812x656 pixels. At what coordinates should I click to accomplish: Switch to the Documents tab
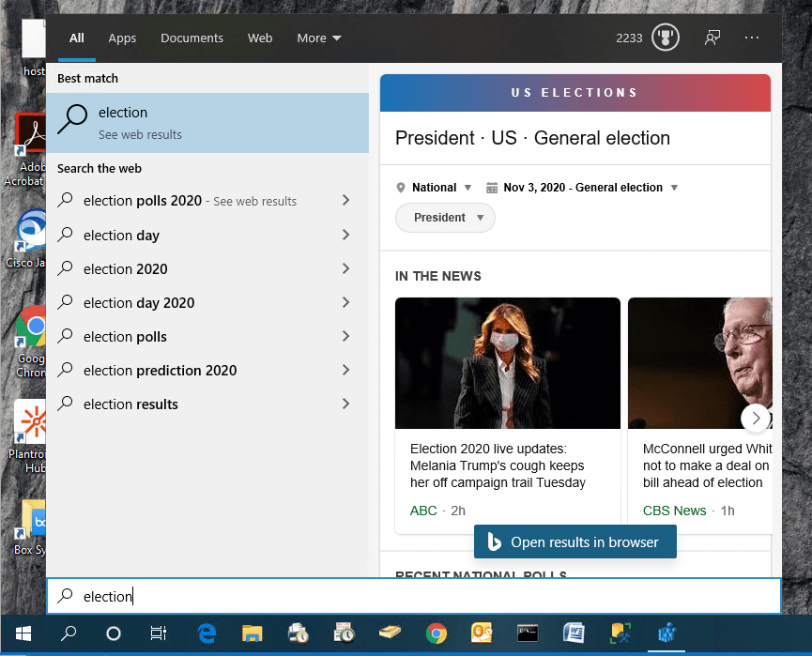[192, 38]
